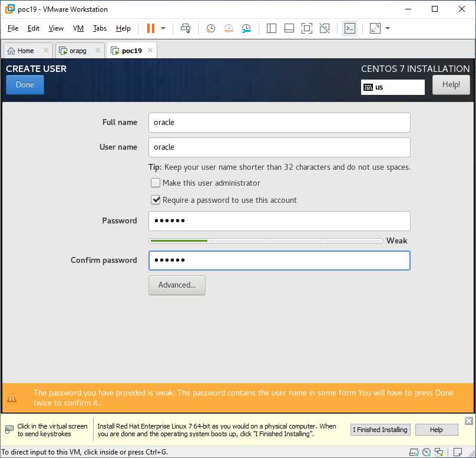The image size is (476, 458).
Task: Revert the VM to its snapshot
Action: 229,28
